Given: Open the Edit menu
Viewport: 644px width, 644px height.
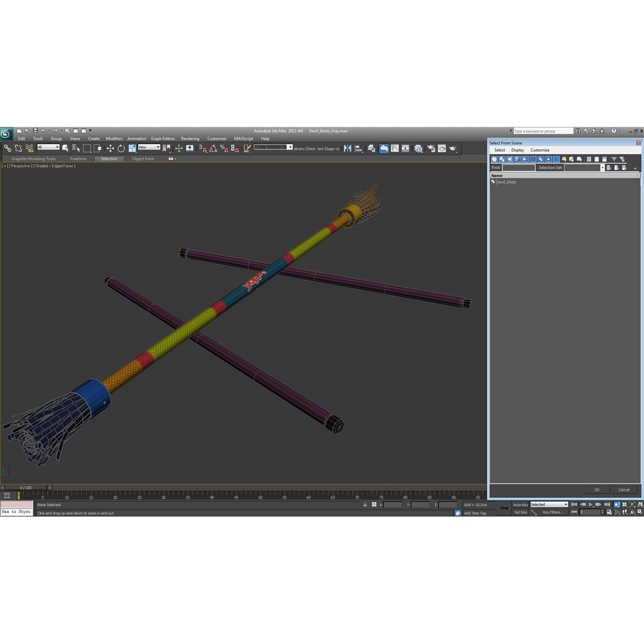Looking at the screenshot, I should coord(21,139).
